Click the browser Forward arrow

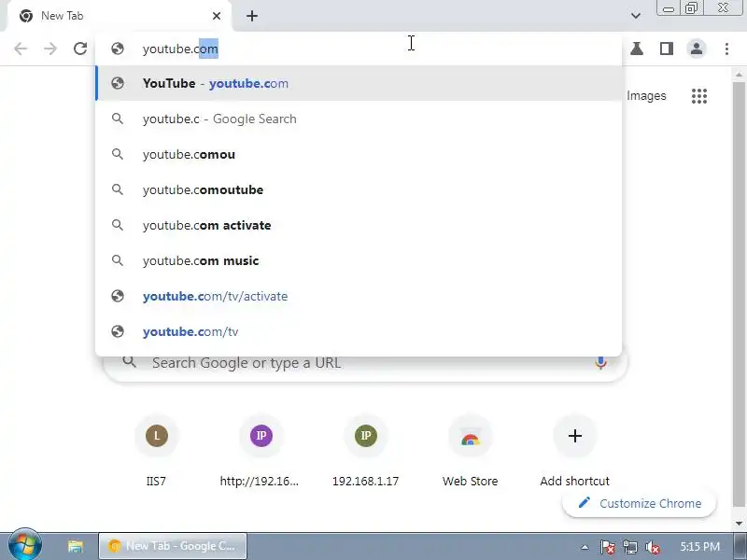50,49
